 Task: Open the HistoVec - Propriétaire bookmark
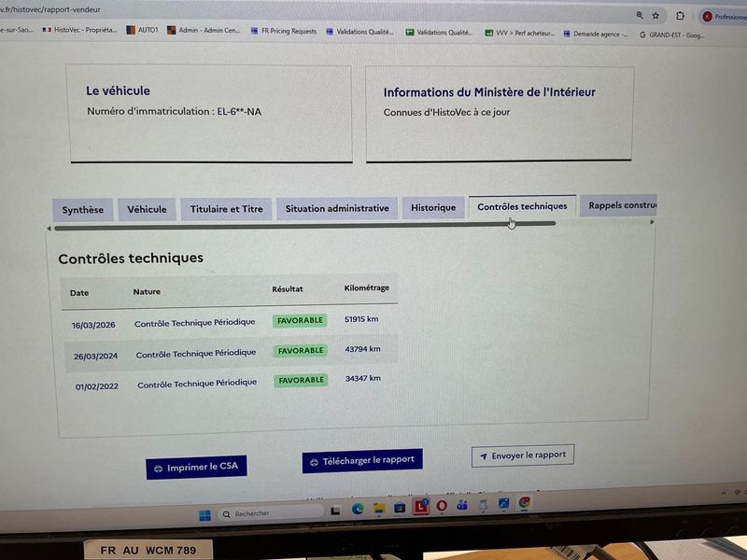coord(79,30)
